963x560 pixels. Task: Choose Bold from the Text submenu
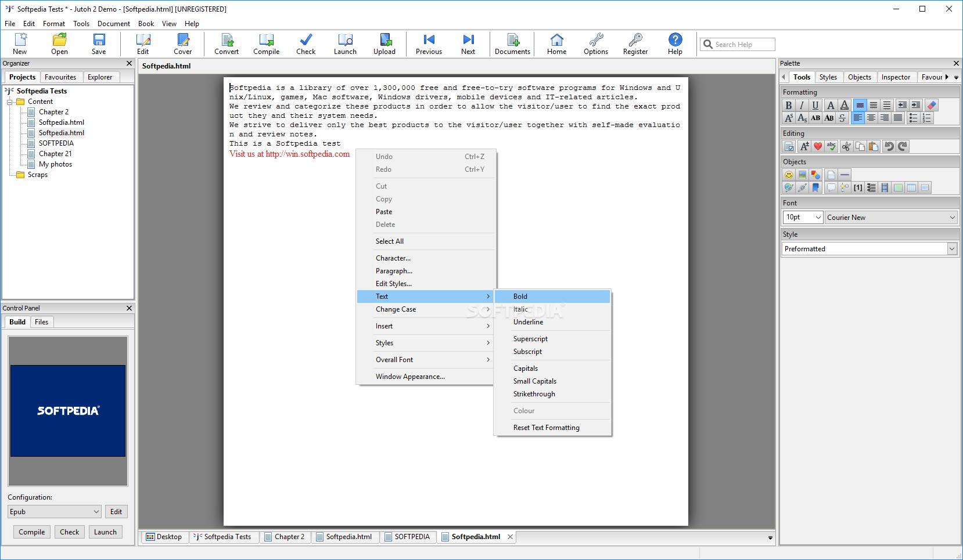552,297
